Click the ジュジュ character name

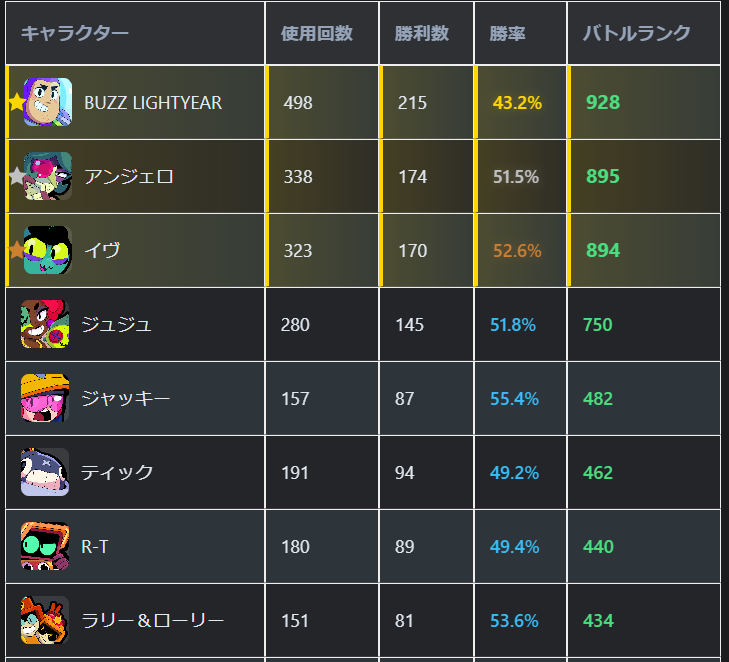click(116, 324)
